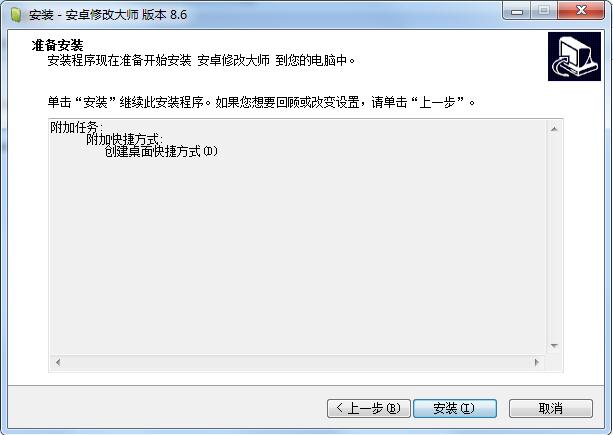The height and width of the screenshot is (435, 613).
Task: Start installation with the 安装(I) button
Action: coord(455,408)
